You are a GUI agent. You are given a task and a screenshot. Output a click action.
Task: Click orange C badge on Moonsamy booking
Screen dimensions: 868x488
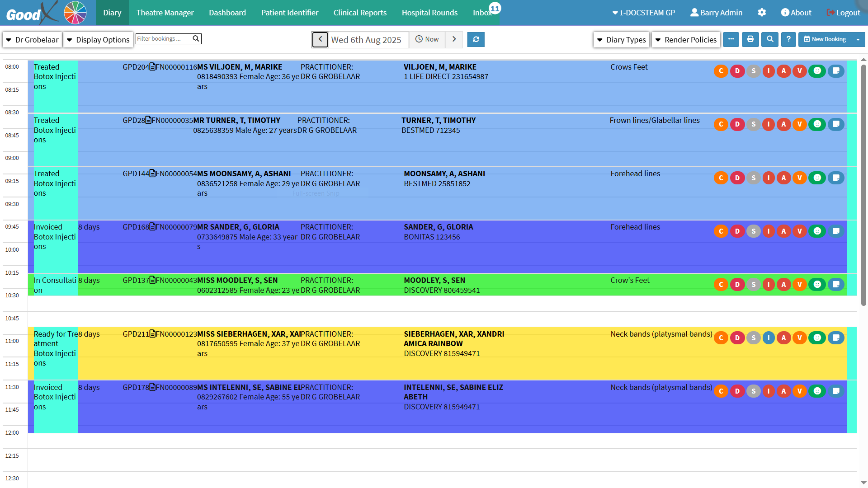[x=721, y=178]
